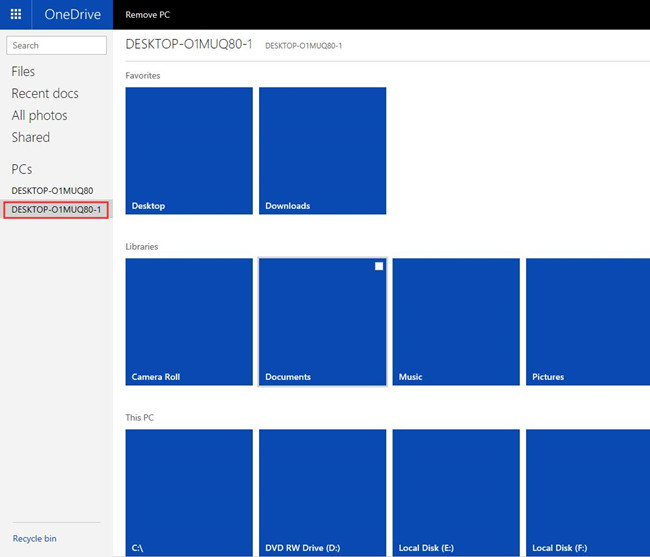Focus the Search input field
Image resolution: width=650 pixels, height=557 pixels.
[x=56, y=45]
